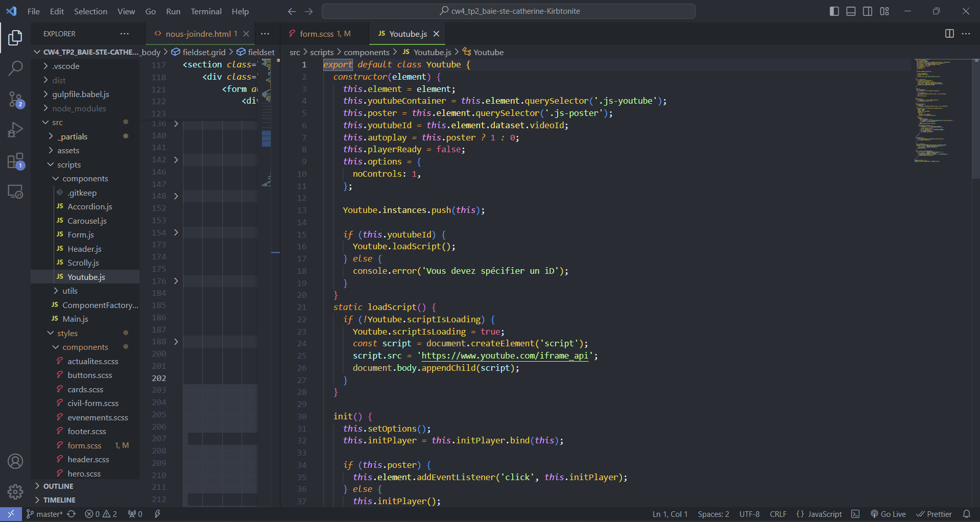Open Source Control view with badge 2
This screenshot has height=522, width=980.
[x=15, y=99]
